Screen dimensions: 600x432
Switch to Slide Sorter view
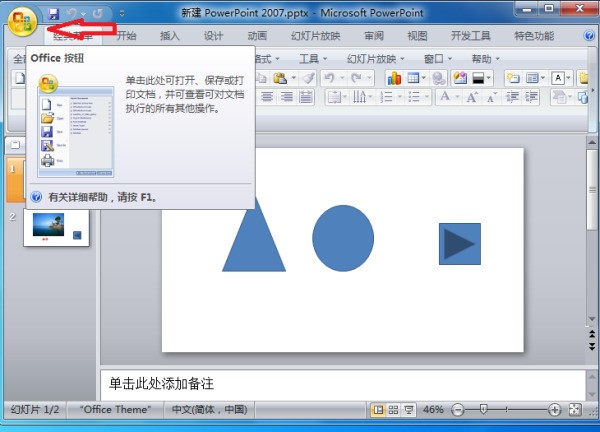coord(394,410)
